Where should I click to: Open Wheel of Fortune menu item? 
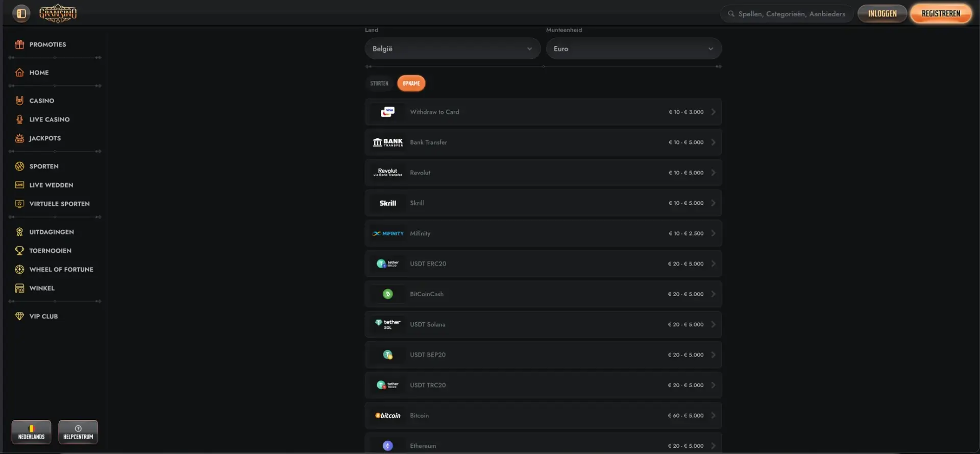coord(61,270)
